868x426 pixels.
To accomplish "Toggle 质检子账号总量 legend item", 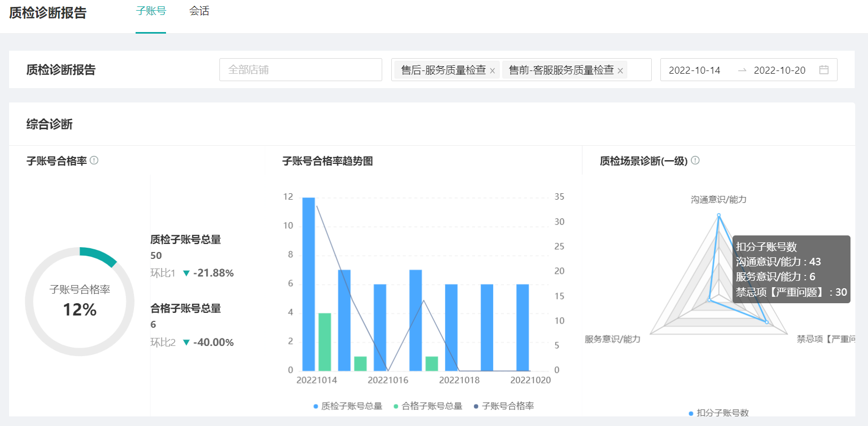I will pyautogui.click(x=348, y=406).
